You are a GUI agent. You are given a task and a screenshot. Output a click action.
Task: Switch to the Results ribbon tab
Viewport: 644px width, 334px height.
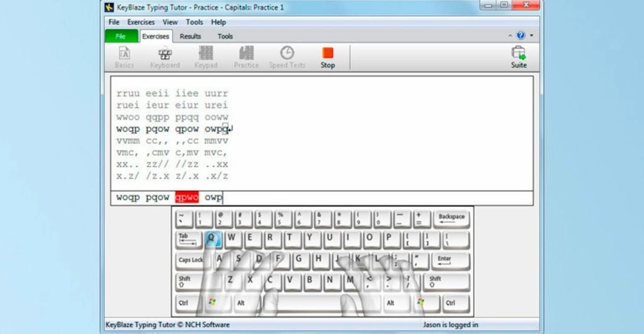click(190, 36)
